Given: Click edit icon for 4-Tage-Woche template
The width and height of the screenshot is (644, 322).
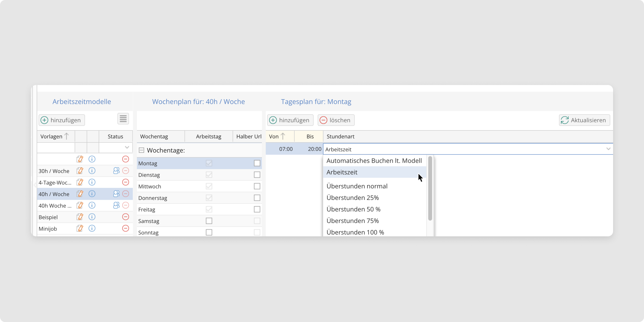Looking at the screenshot, I should coord(80,182).
